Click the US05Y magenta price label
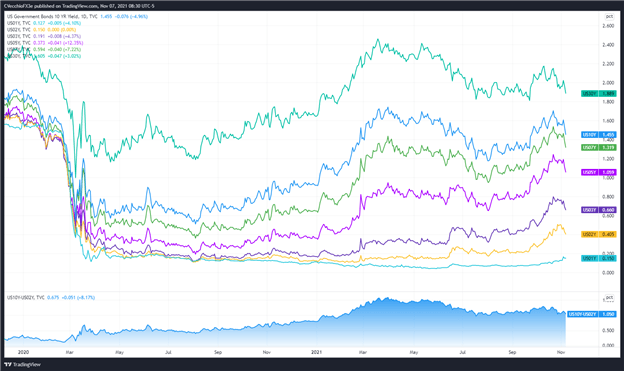The image size is (624, 371). pos(599,172)
